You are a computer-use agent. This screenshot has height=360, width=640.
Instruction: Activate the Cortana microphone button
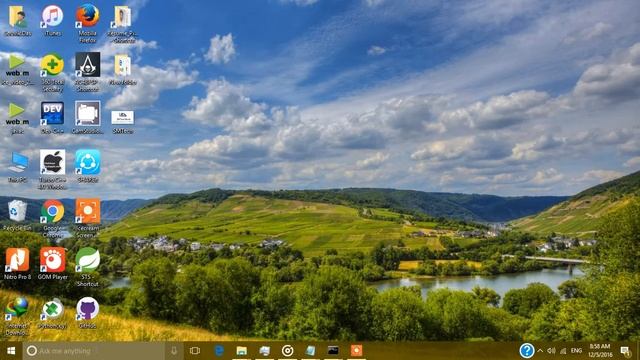[x=174, y=351]
